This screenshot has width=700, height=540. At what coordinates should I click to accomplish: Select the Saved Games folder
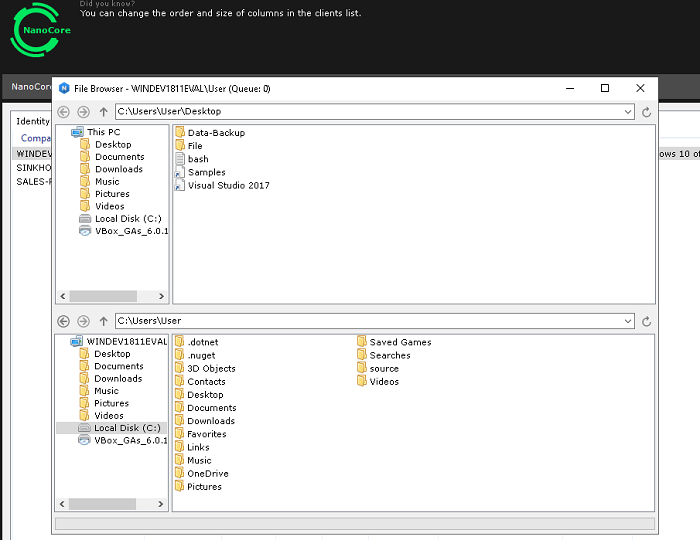(x=400, y=342)
